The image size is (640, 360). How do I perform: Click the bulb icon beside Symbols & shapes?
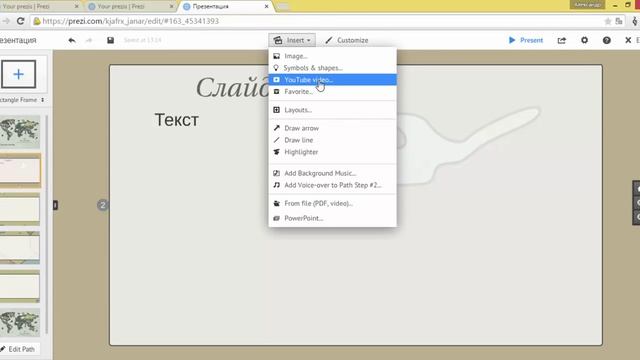(x=276, y=68)
